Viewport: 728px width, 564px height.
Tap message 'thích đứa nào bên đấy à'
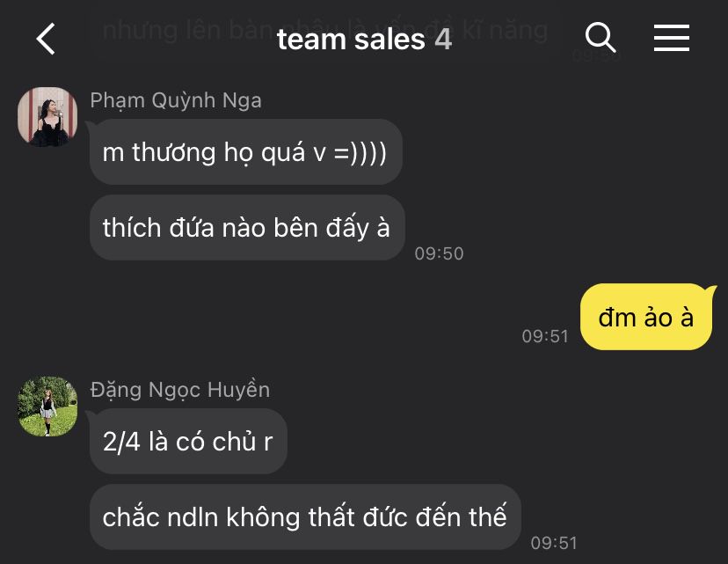coord(247,228)
